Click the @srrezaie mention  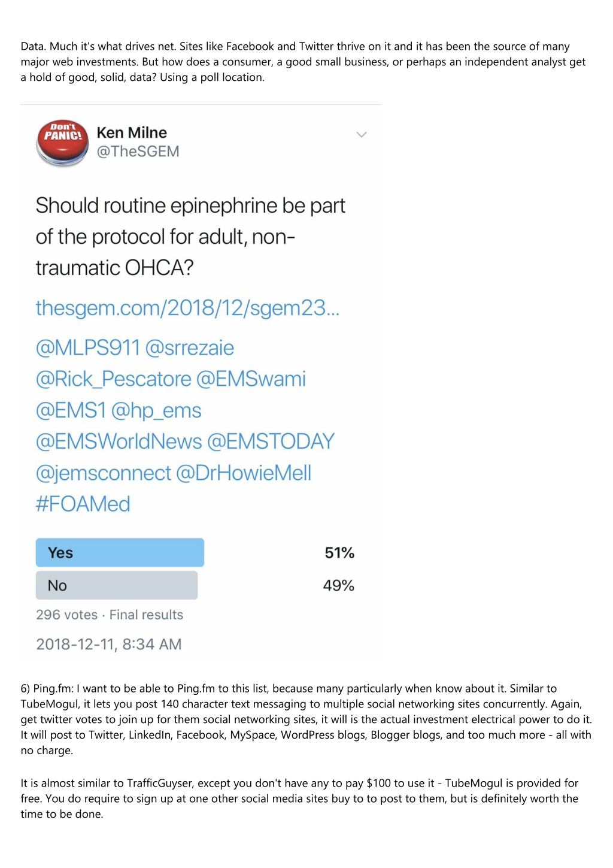(190, 348)
